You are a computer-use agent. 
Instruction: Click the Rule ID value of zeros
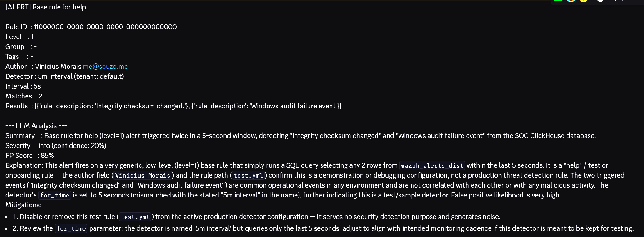(105, 27)
